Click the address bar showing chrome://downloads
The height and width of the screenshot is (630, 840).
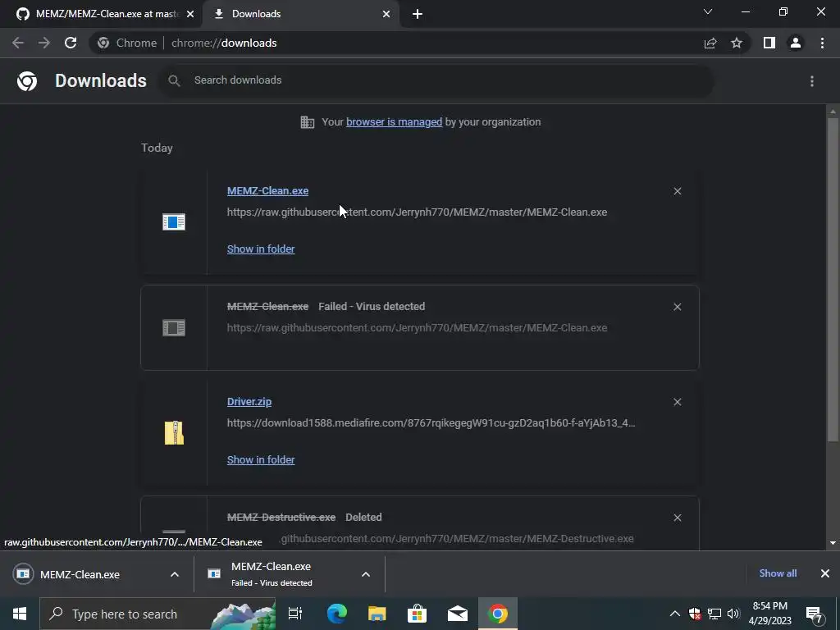coord(395,43)
